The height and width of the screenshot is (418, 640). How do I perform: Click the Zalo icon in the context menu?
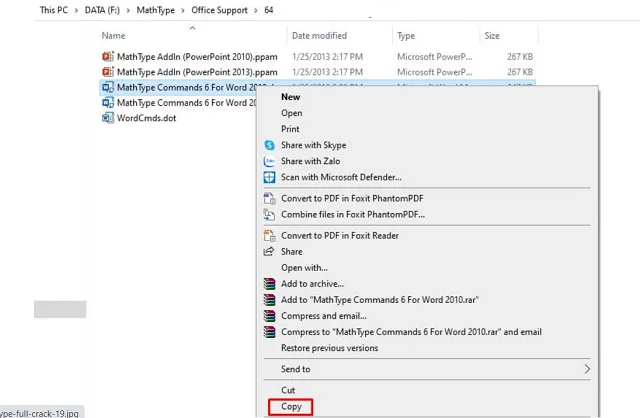(x=269, y=161)
